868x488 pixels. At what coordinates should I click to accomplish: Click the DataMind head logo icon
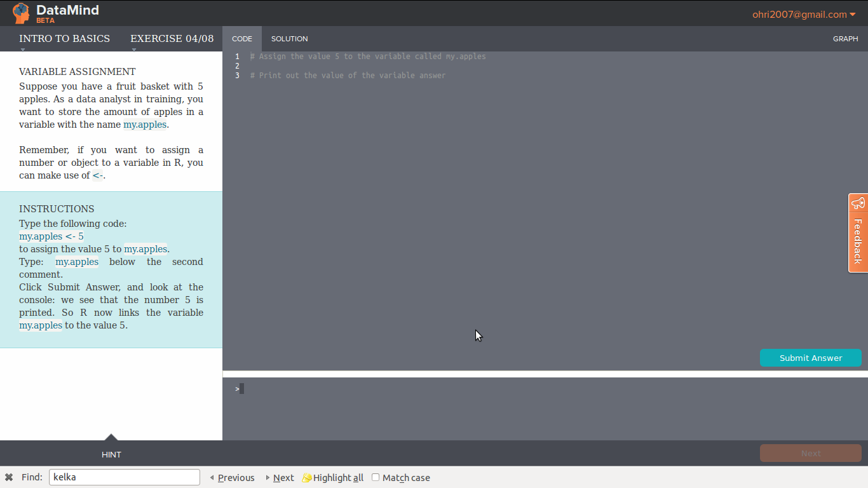point(21,13)
